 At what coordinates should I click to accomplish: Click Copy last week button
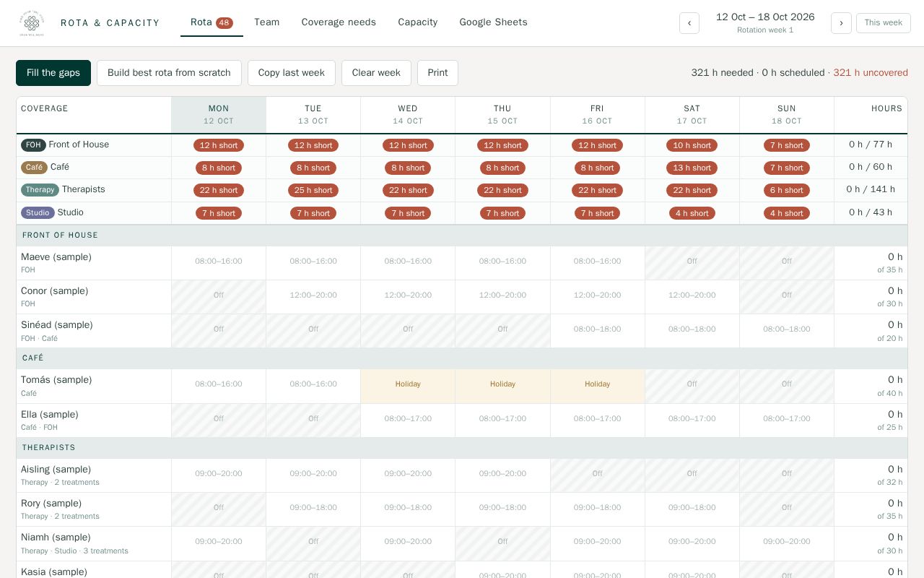point(292,73)
